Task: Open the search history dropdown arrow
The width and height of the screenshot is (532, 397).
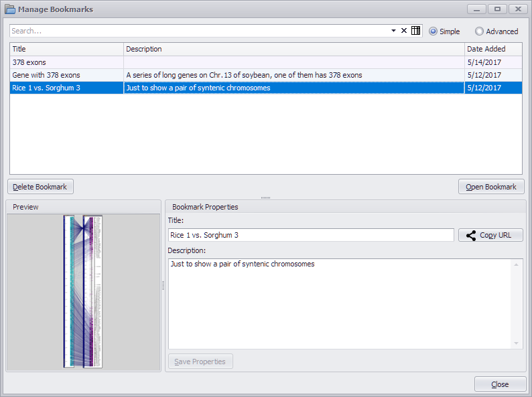Action: coord(393,31)
